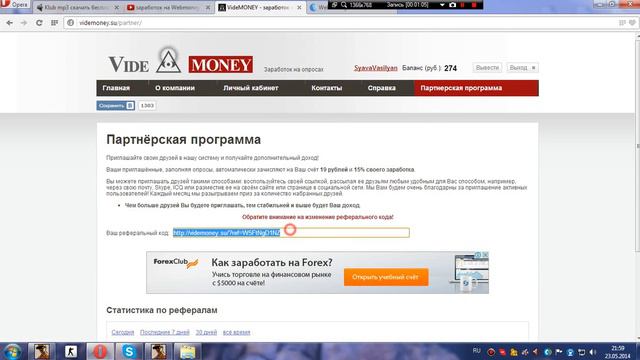
Task: Click the RU language indicator in the tray
Action: tap(476, 351)
